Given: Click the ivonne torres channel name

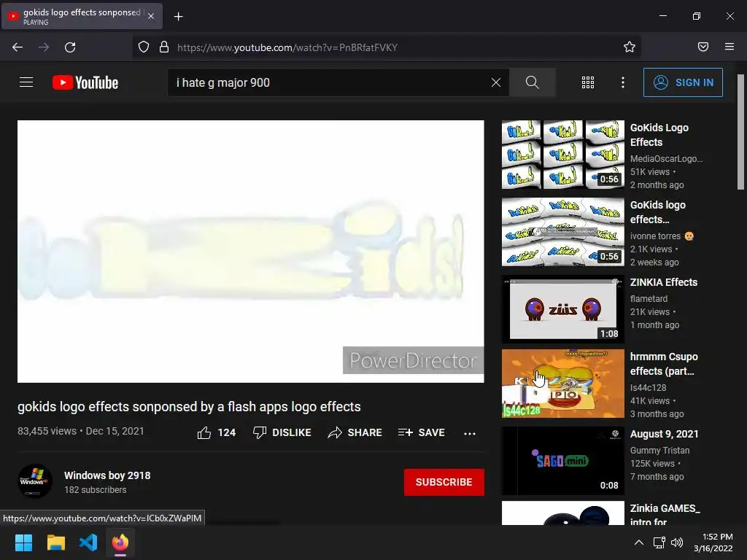Looking at the screenshot, I should point(655,236).
